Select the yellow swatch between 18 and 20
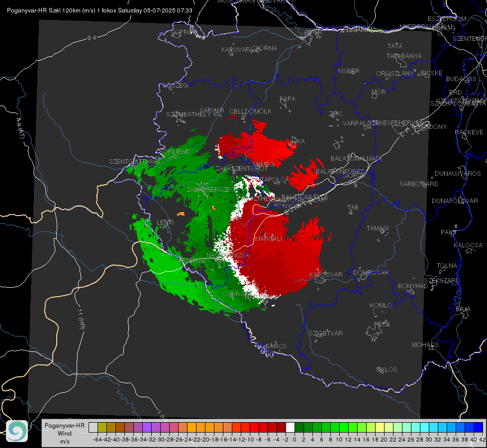 380,428
